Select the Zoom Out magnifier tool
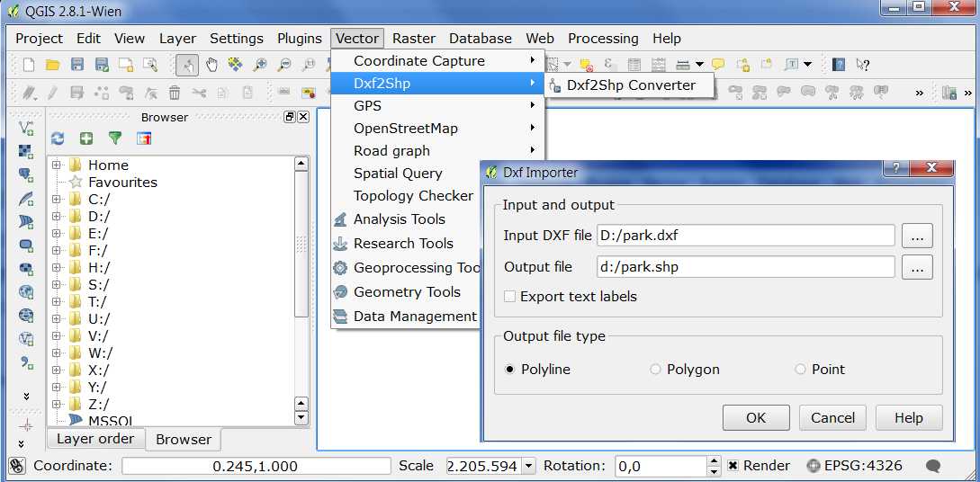 pos(284,65)
